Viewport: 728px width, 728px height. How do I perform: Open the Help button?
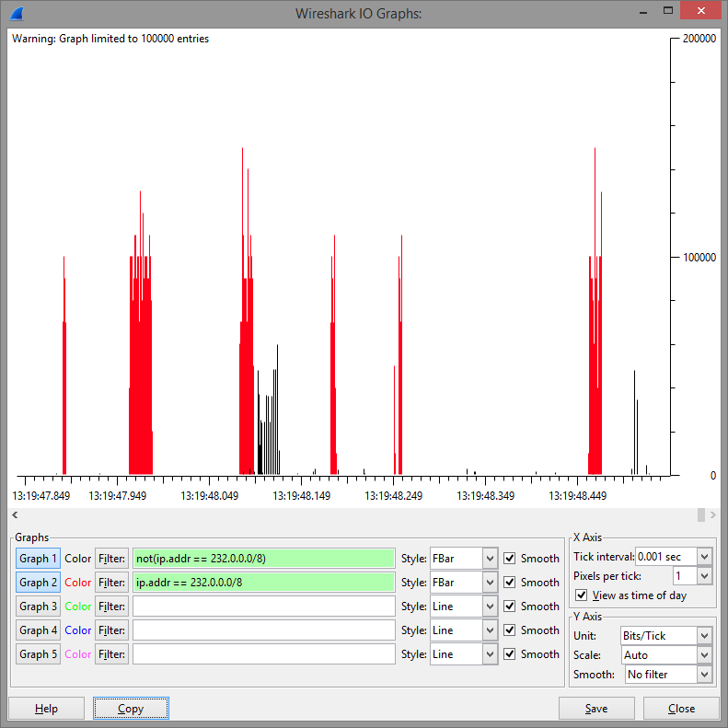point(46,709)
